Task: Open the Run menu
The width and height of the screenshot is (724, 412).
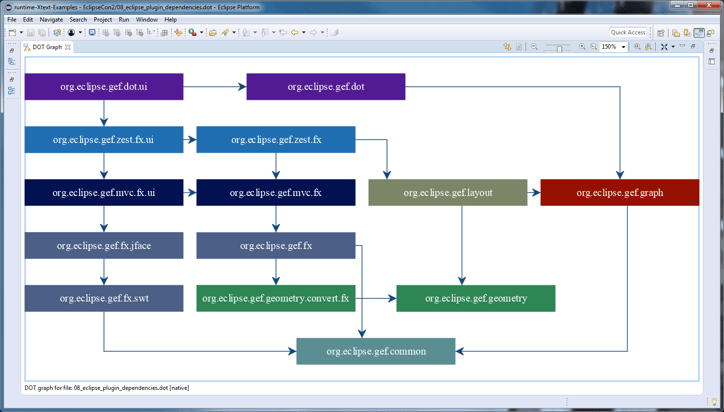Action: 124,20
